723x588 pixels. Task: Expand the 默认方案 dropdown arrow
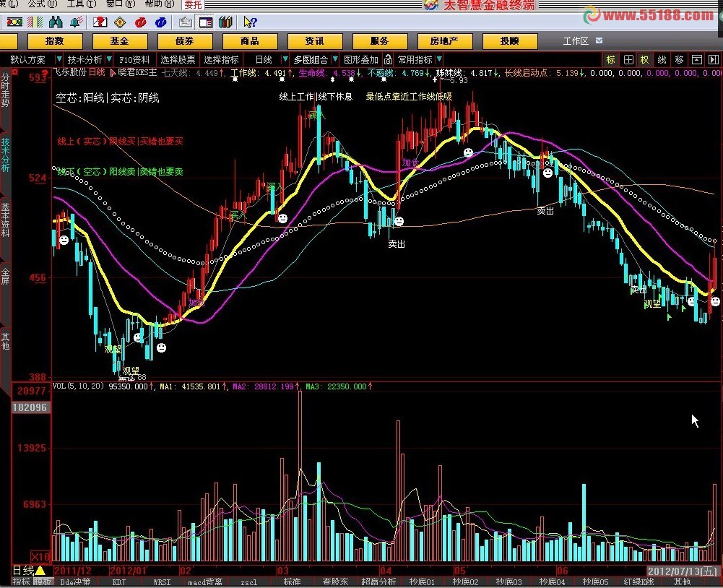[x=59, y=59]
